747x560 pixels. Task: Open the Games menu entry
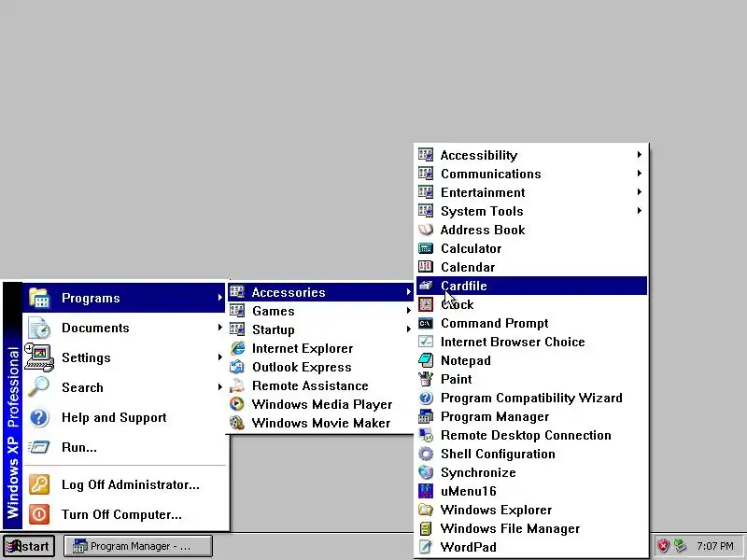320,311
